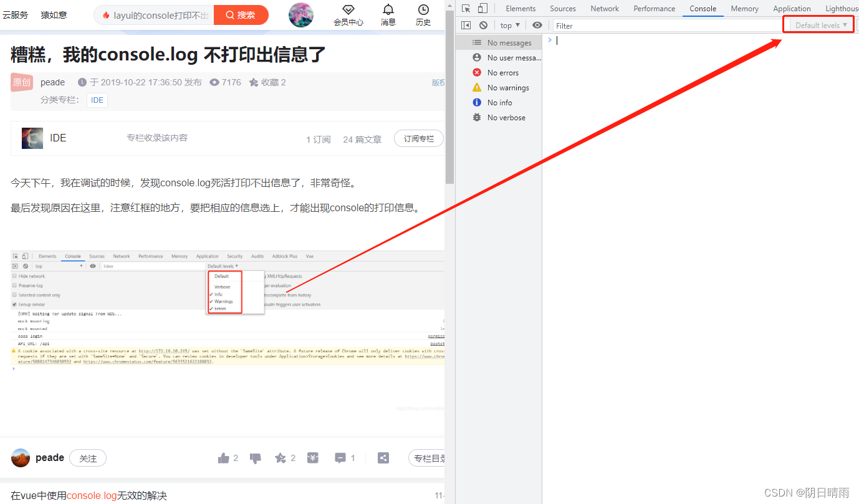Select the No warnings filter in console sidebar

499,88
